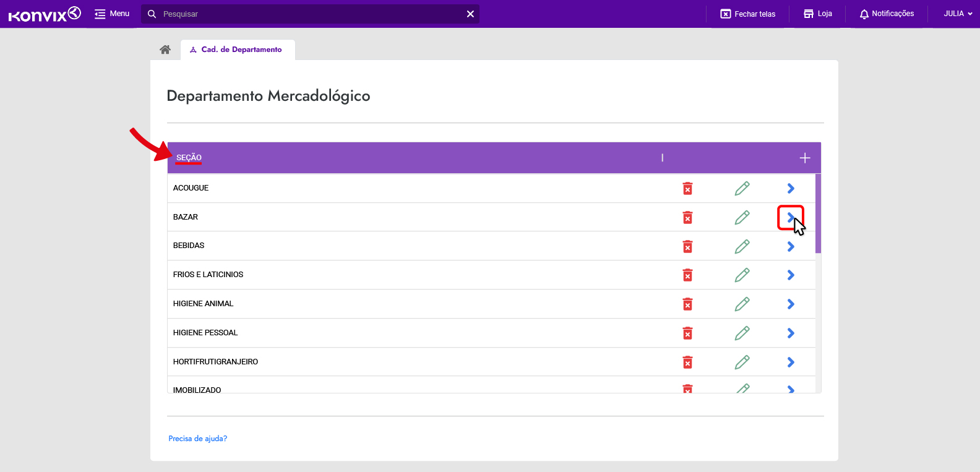This screenshot has height=472, width=980.
Task: Expand the HIGIENE PESSOAL arrow
Action: point(791,333)
